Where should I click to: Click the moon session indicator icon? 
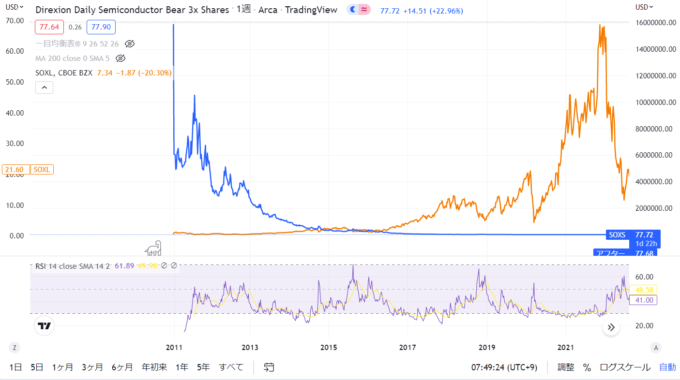click(x=353, y=10)
